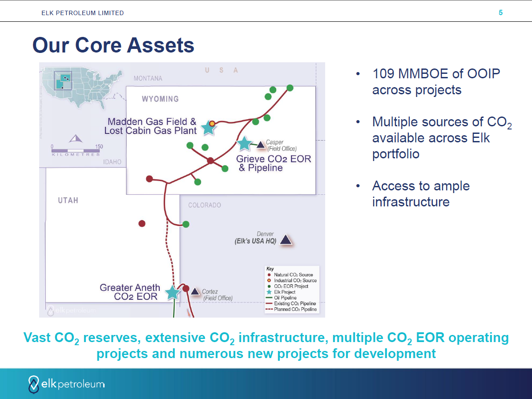Click the slide page number 5
The height and width of the screenshot is (399, 532).
[x=500, y=13]
